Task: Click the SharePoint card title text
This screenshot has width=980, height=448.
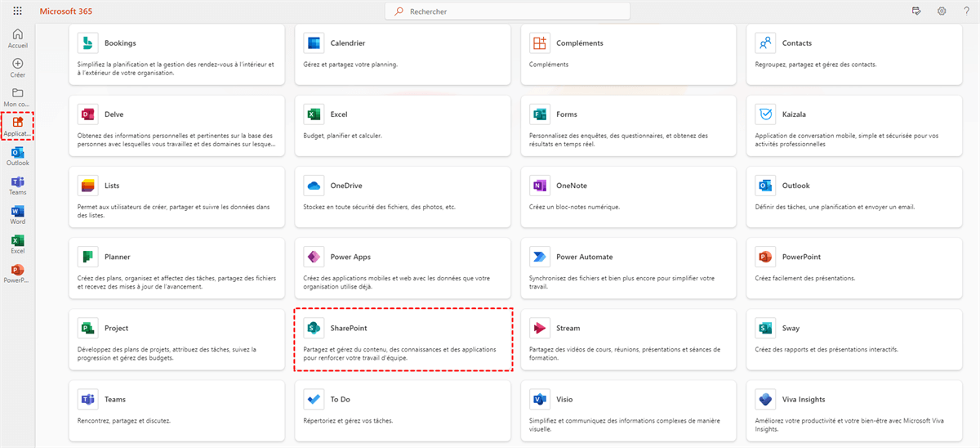Action: click(347, 328)
